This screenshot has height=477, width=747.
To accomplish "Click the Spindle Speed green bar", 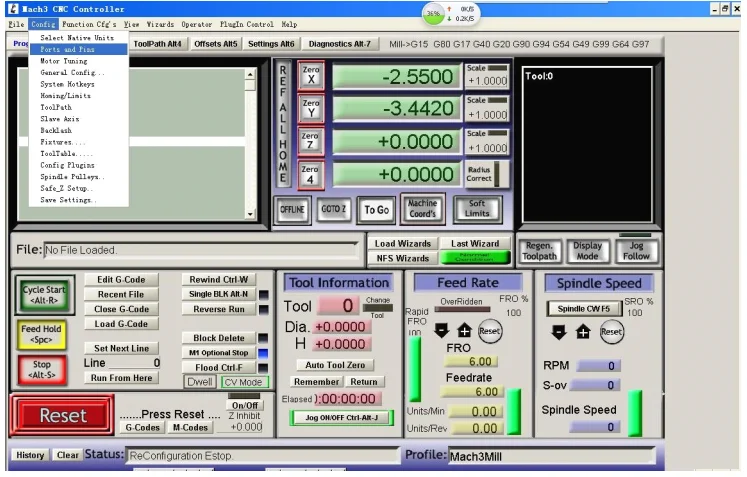I will (635, 413).
